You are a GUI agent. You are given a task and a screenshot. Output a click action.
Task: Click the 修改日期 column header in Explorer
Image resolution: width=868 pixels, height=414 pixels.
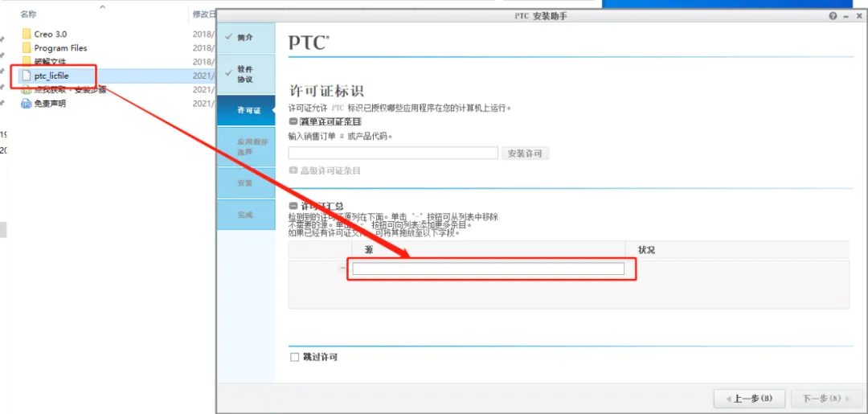coord(203,14)
